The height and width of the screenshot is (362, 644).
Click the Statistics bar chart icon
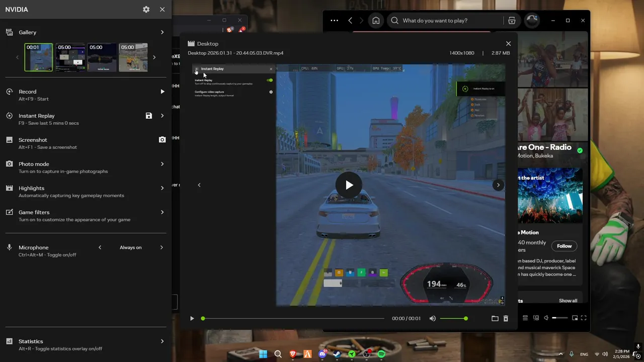[x=9, y=341]
